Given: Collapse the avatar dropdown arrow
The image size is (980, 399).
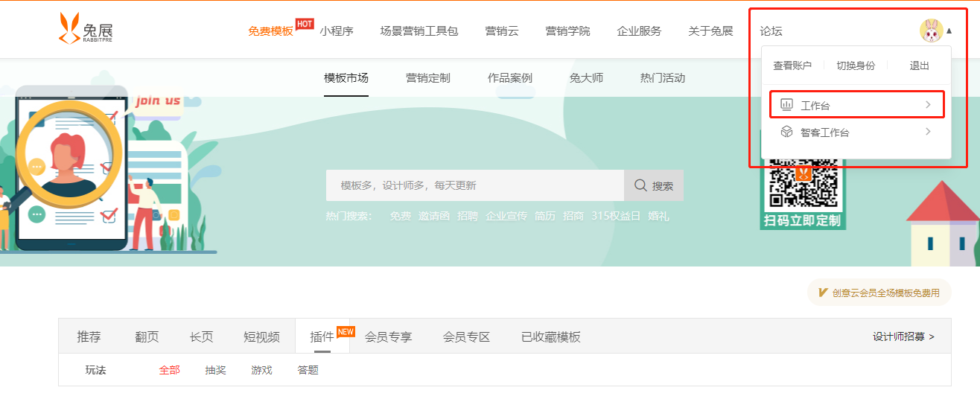Looking at the screenshot, I should point(949,31).
